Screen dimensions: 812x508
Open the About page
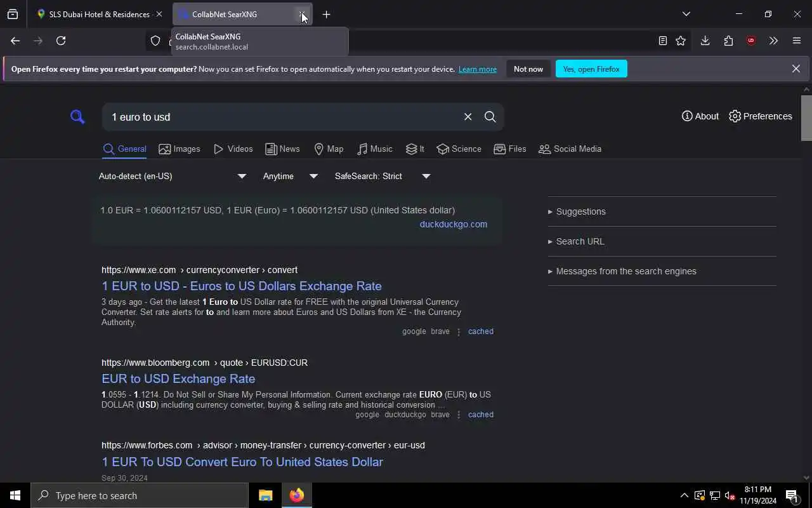(x=700, y=116)
